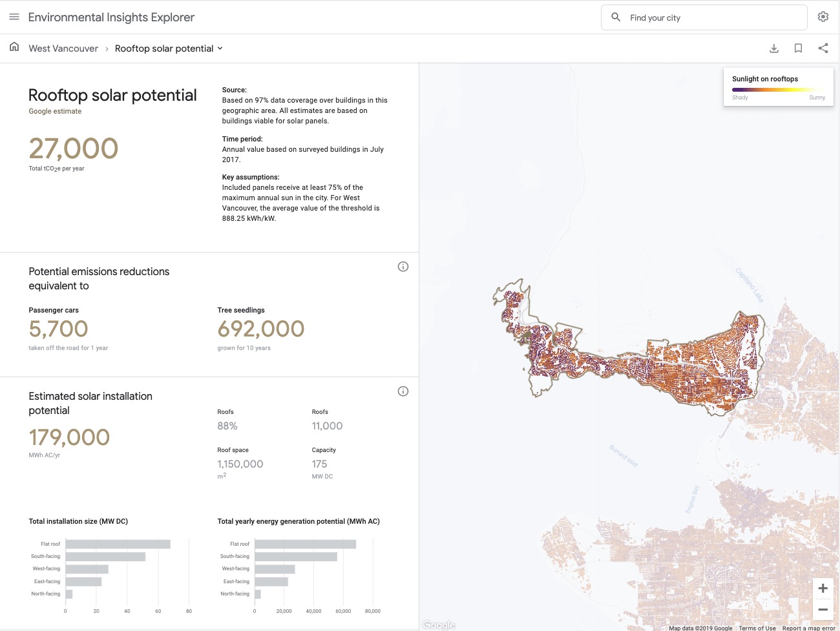Click the Rooftop solar potential heading
The image size is (840, 631).
tap(112, 96)
